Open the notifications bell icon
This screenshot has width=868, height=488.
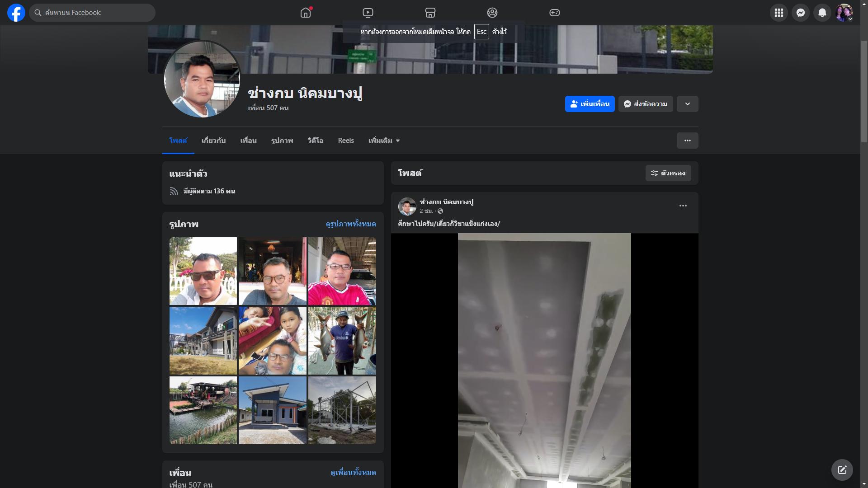pyautogui.click(x=822, y=13)
